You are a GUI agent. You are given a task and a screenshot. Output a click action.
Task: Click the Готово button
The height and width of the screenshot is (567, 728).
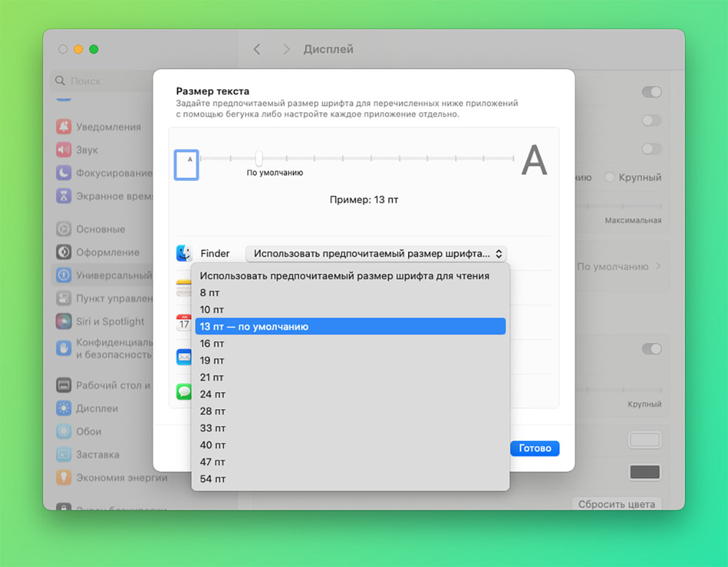[534, 448]
